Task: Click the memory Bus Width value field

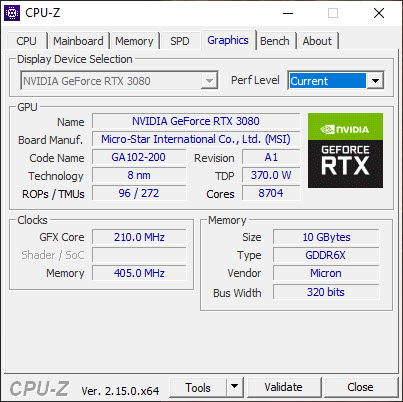Action: pos(326,292)
